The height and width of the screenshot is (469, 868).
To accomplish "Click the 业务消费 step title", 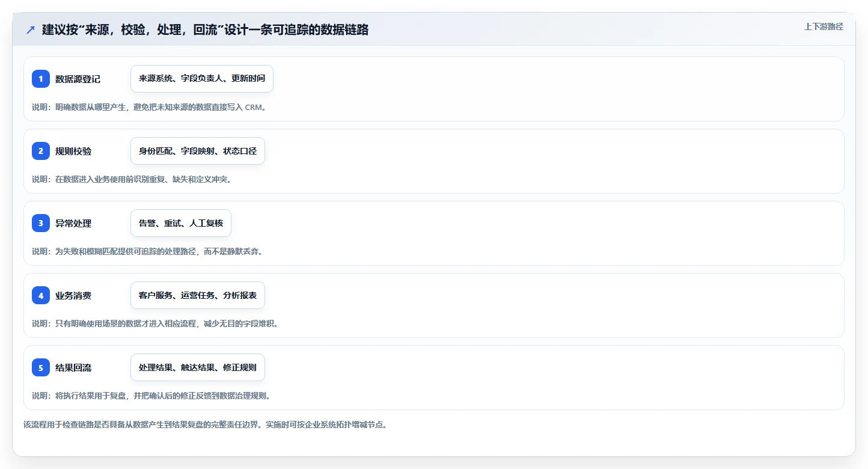I will click(73, 296).
